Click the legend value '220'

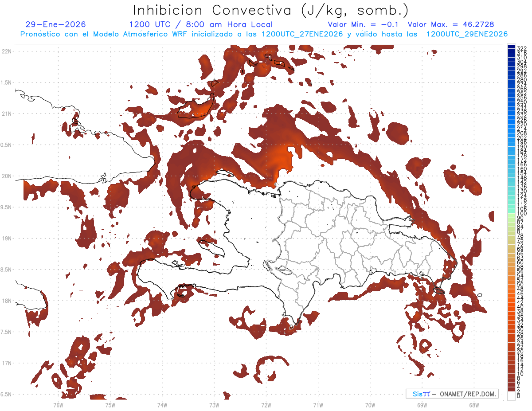click(x=522, y=124)
